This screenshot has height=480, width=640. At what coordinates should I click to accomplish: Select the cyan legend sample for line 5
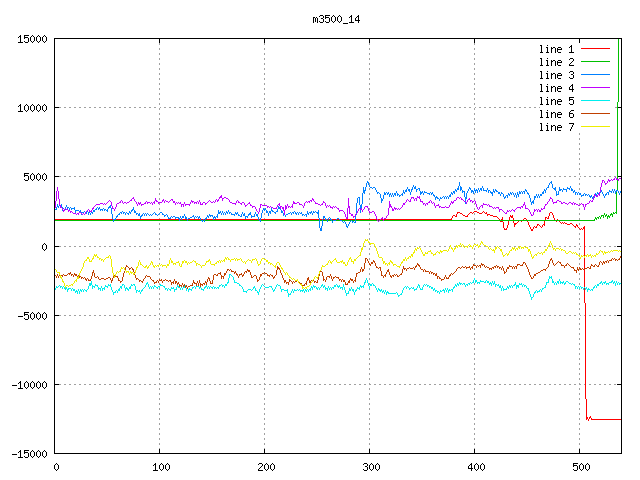(x=595, y=101)
